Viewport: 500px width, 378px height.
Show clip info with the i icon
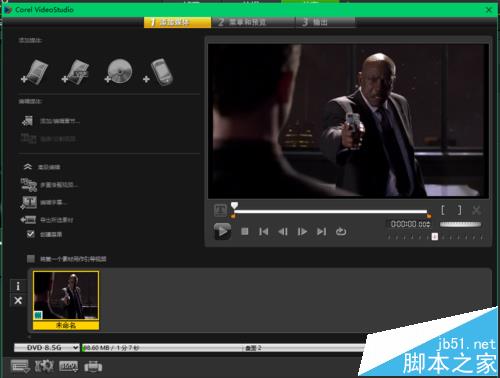pyautogui.click(x=18, y=286)
